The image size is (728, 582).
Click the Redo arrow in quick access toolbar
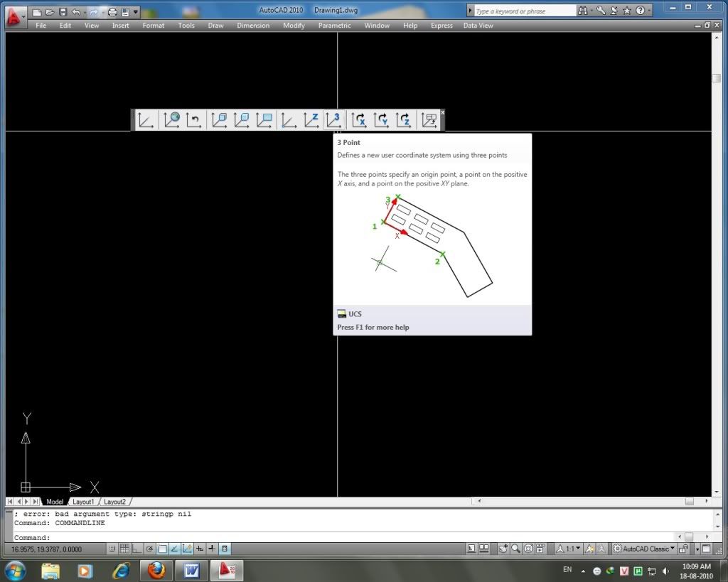pos(93,12)
